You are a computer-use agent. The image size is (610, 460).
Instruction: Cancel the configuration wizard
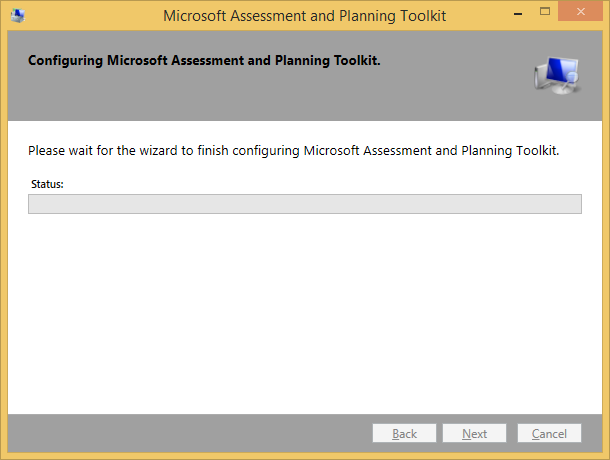point(549,433)
